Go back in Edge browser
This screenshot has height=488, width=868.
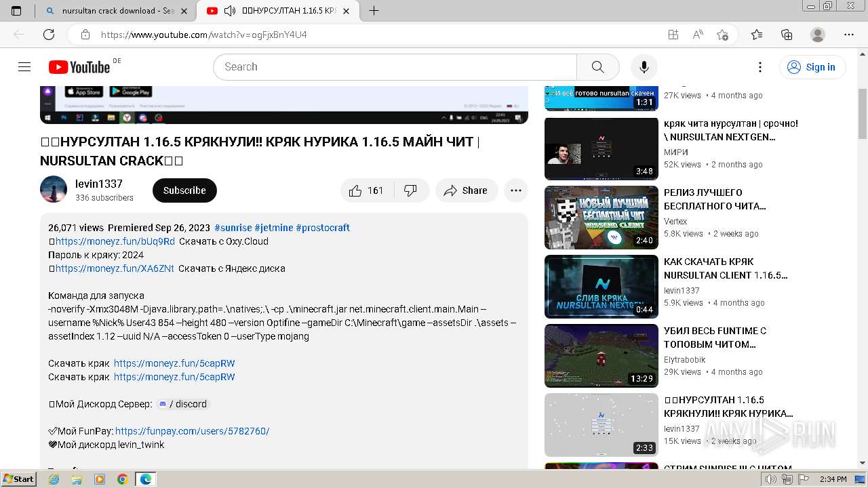click(19, 35)
